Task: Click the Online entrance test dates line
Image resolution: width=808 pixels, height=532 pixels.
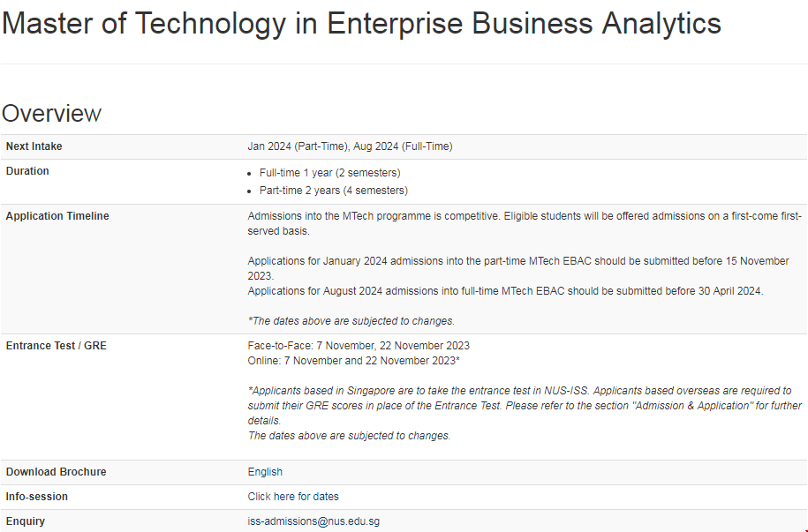Action: (x=353, y=362)
